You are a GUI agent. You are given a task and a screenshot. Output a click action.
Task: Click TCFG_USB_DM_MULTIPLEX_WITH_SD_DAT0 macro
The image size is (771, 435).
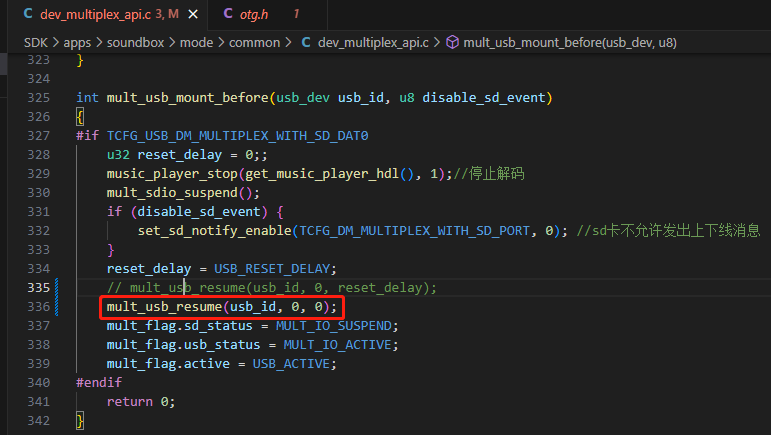237,136
